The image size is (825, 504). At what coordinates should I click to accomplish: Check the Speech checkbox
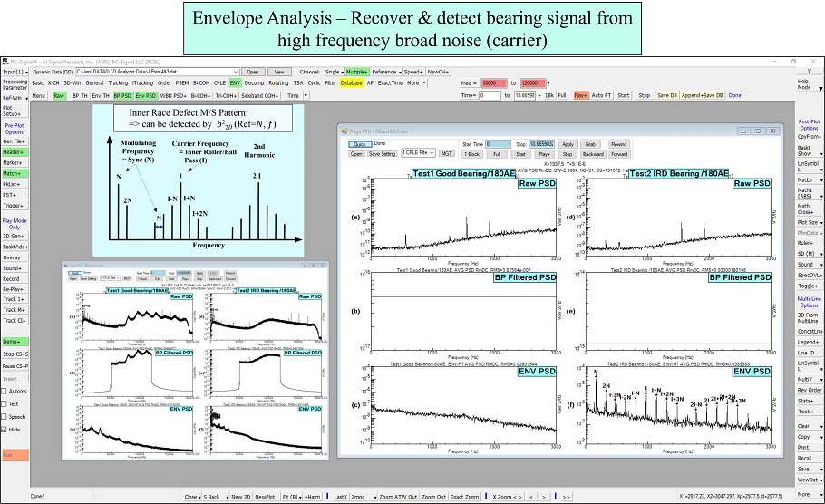click(5, 417)
